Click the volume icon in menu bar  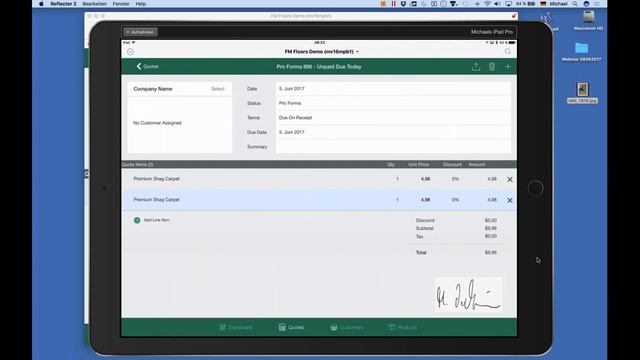[497, 4]
